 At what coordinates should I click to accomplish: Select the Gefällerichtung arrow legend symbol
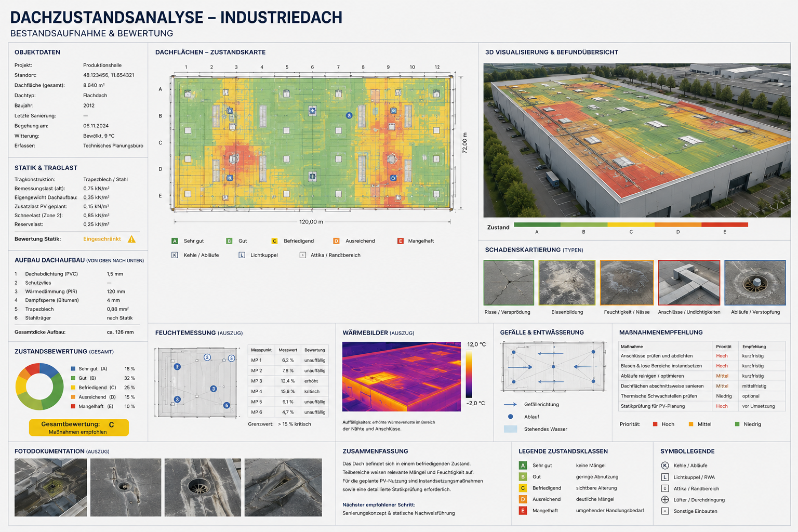tap(510, 404)
